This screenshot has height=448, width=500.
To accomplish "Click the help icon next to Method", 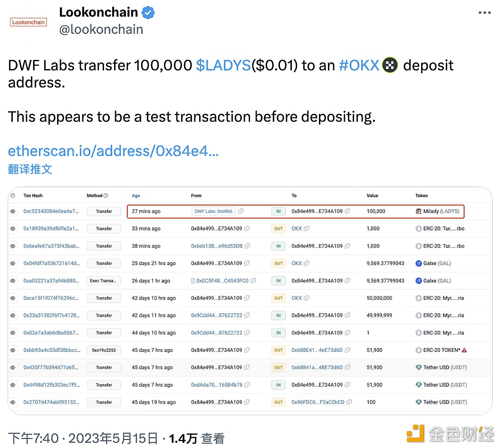I will tap(106, 195).
